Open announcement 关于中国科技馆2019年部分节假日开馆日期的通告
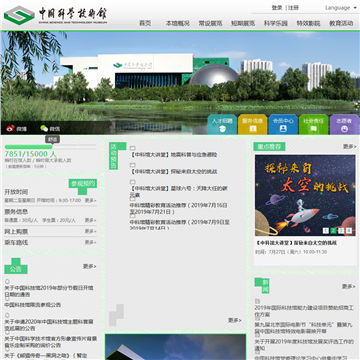360x360 pixels. pos(49,291)
